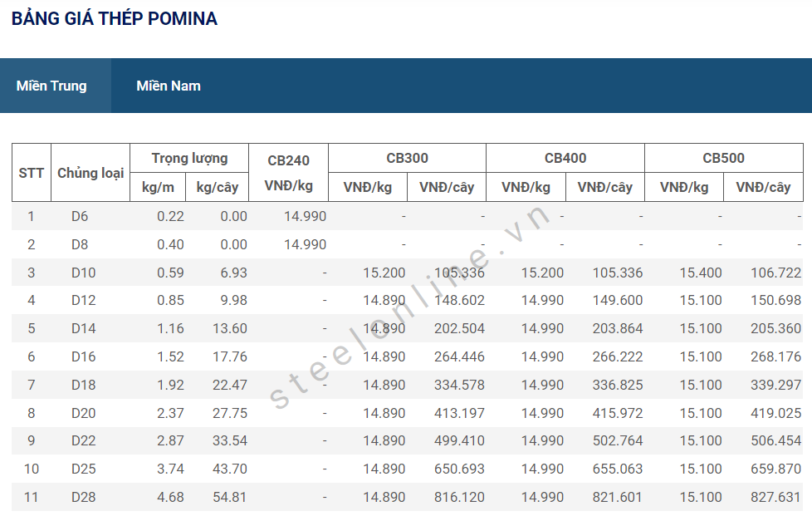Screen dimensions: 812x516
Task: Click D10 CB500 value 106.722
Action: click(x=775, y=273)
